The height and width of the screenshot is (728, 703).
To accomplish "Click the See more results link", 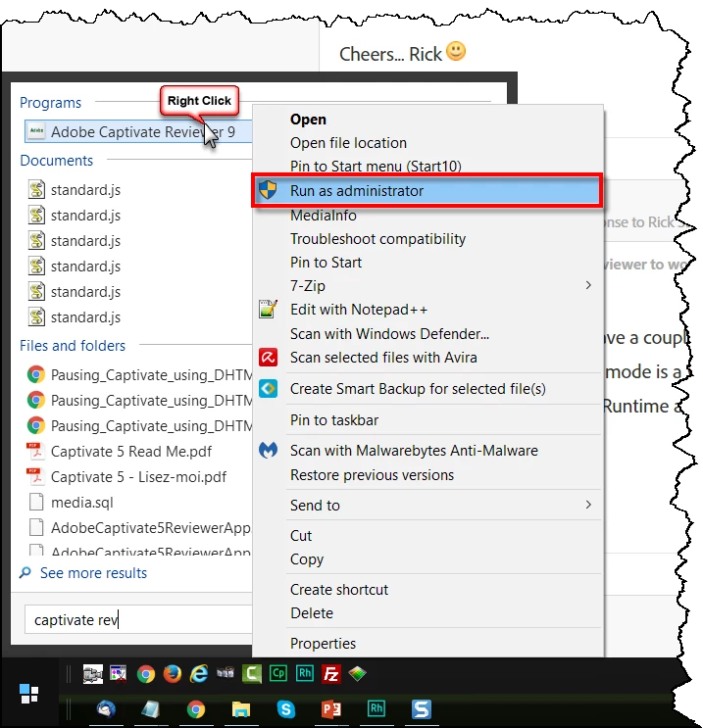I will (93, 573).
